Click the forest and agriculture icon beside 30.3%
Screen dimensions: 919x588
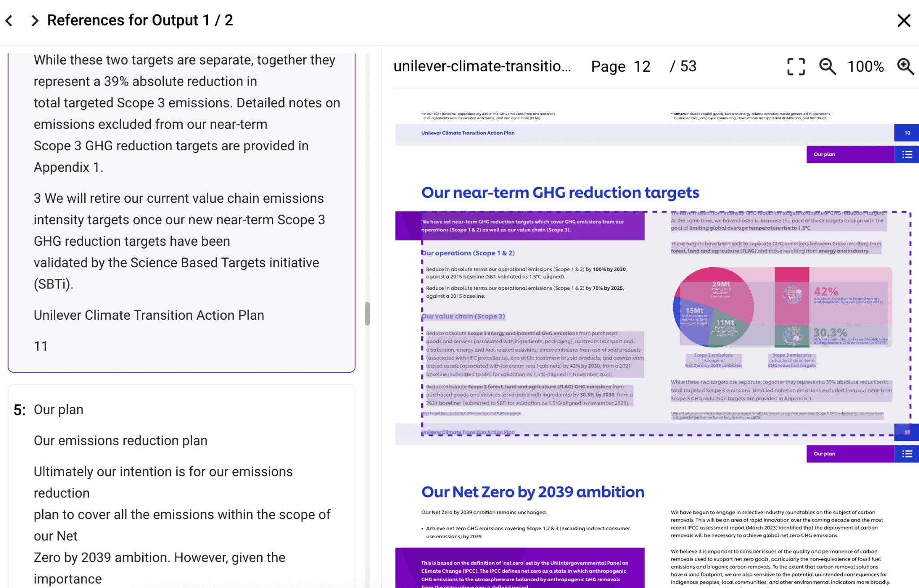[792, 336]
